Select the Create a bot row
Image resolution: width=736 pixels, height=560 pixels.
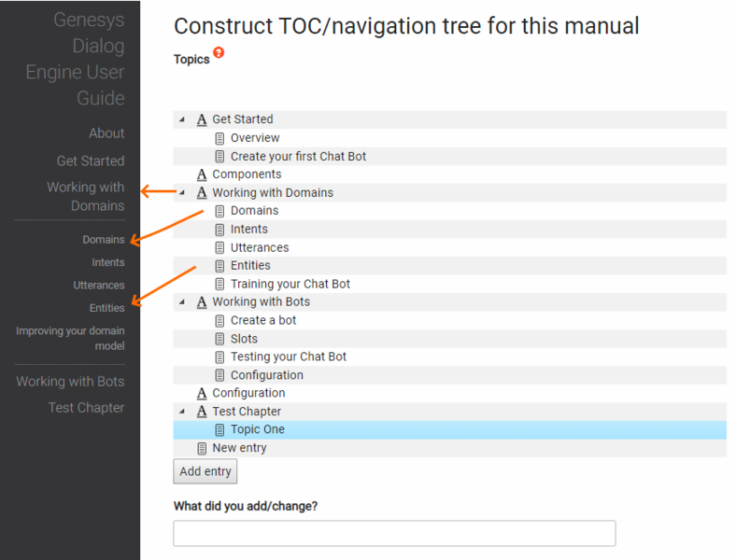449,321
